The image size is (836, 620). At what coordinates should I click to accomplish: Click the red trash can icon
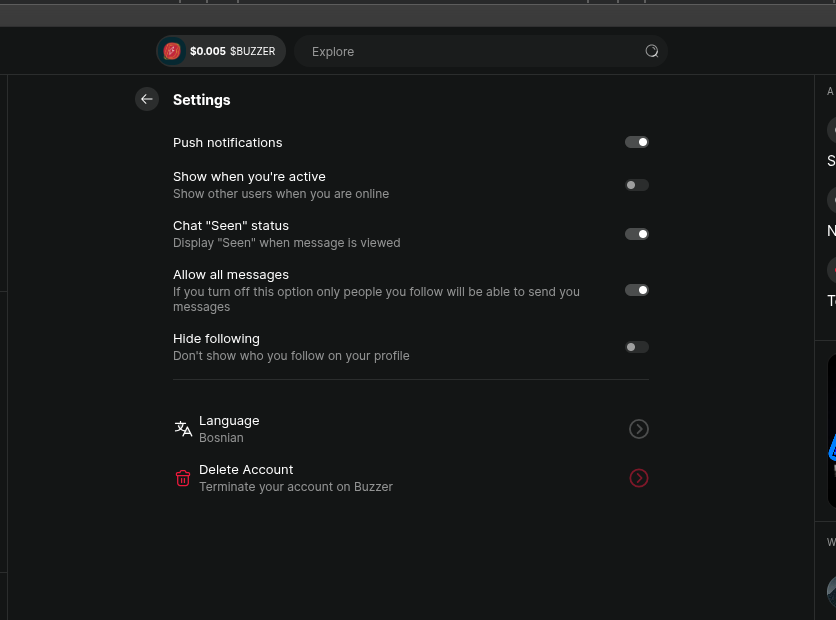click(183, 478)
